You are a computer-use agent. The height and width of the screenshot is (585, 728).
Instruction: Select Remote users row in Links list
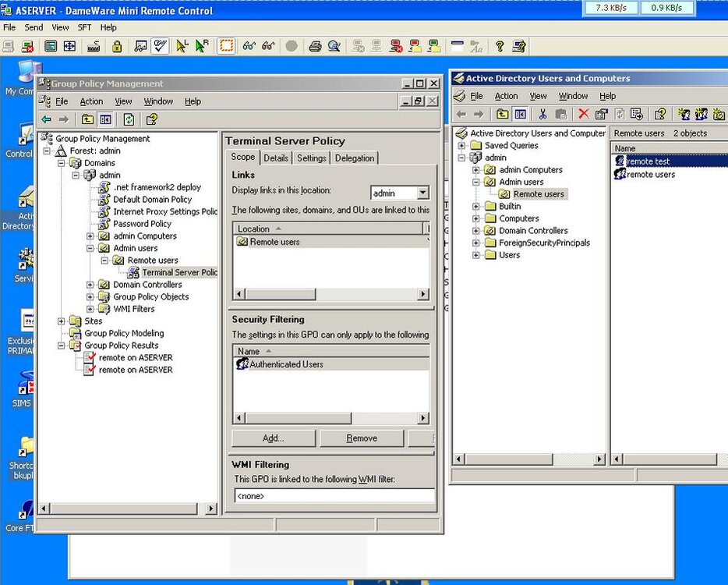click(x=331, y=242)
